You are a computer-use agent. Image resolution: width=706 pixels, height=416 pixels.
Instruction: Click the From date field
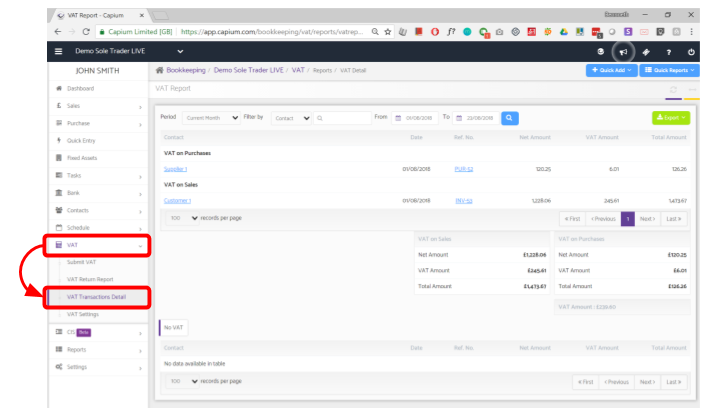[x=415, y=118]
